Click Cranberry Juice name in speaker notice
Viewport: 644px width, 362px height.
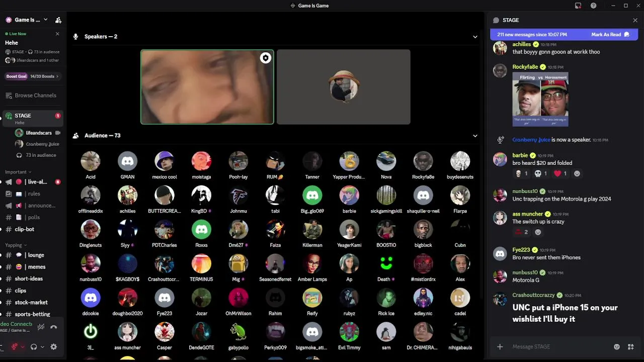[x=531, y=140]
